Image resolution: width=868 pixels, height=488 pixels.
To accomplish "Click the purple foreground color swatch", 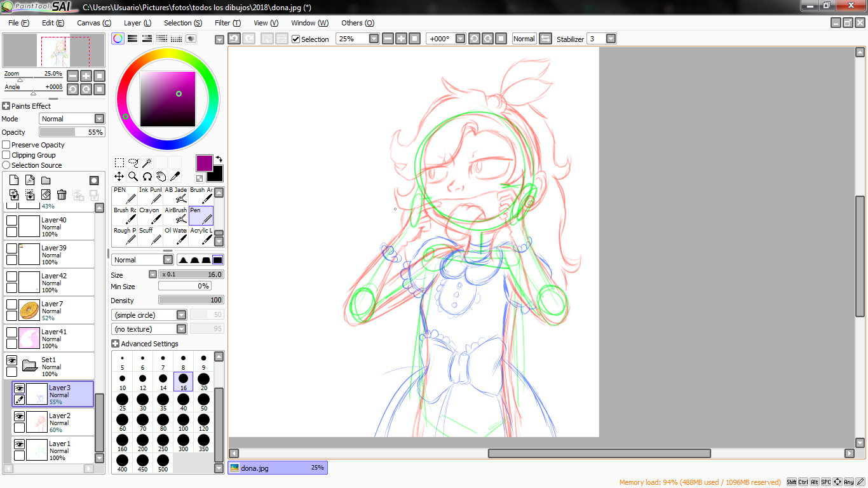I will click(204, 163).
